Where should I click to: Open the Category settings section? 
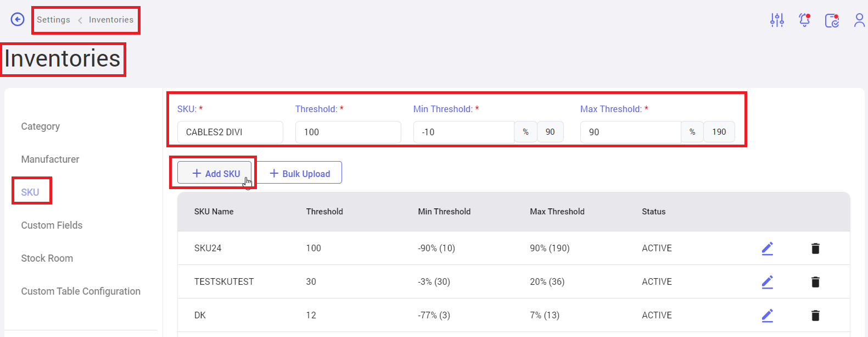(41, 126)
